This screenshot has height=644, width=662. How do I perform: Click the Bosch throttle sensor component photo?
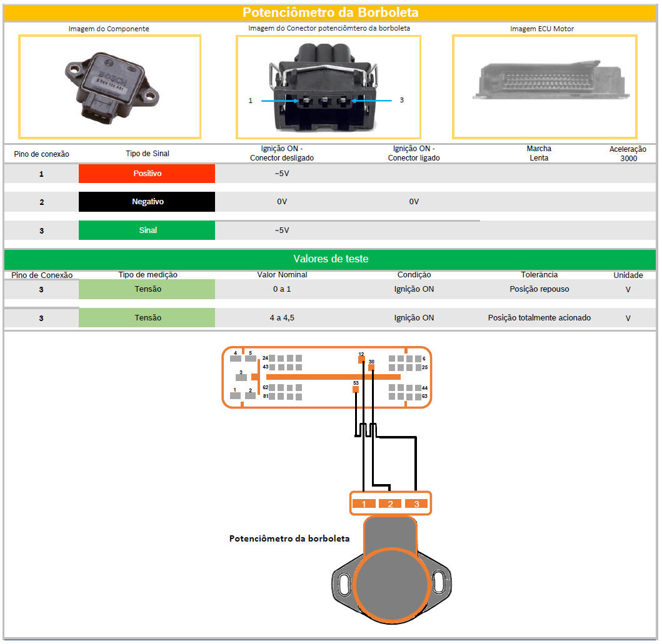click(x=109, y=87)
